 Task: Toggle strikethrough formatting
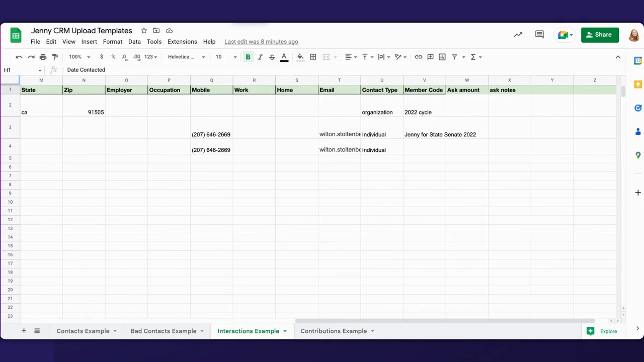[x=272, y=57]
